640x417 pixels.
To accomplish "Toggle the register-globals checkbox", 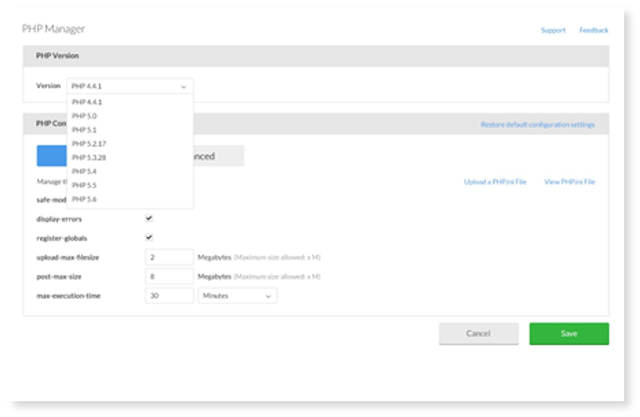I will (149, 237).
